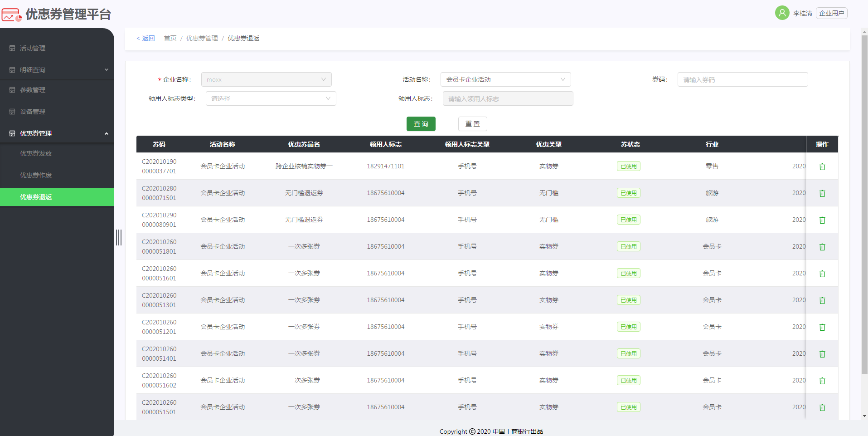The width and height of the screenshot is (868, 436).
Task: Click the sidebar collapse handle
Action: [119, 237]
